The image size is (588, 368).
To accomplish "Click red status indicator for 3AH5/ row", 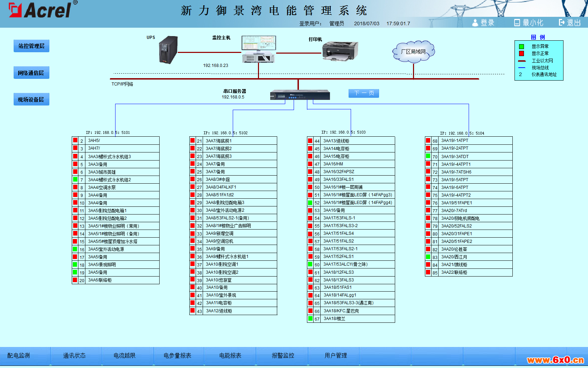I will pyautogui.click(x=75, y=140).
